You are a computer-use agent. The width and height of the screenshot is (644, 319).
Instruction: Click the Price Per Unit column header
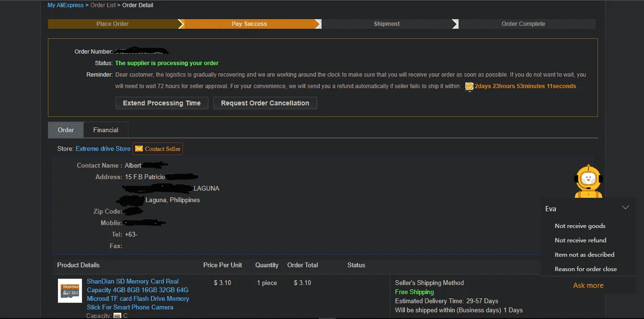(223, 265)
